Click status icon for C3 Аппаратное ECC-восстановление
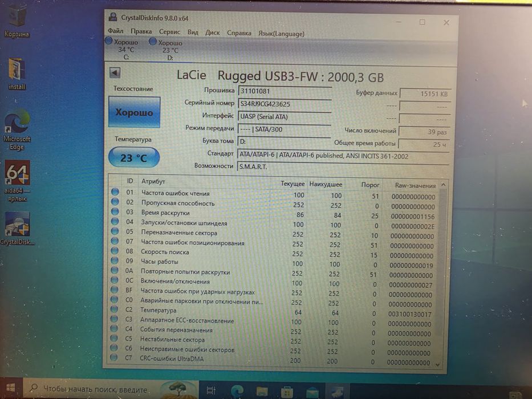This screenshot has height=399, width=532. pyautogui.click(x=113, y=319)
